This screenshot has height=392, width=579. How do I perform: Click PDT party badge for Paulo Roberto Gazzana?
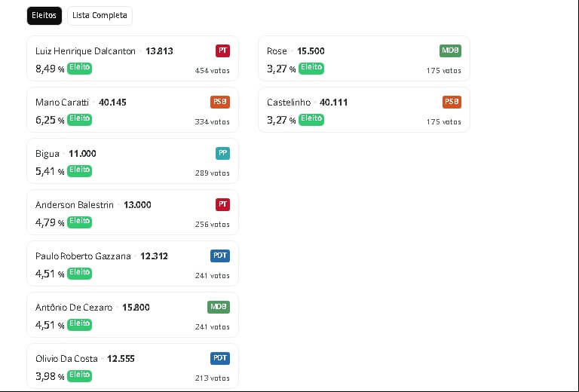tap(220, 256)
